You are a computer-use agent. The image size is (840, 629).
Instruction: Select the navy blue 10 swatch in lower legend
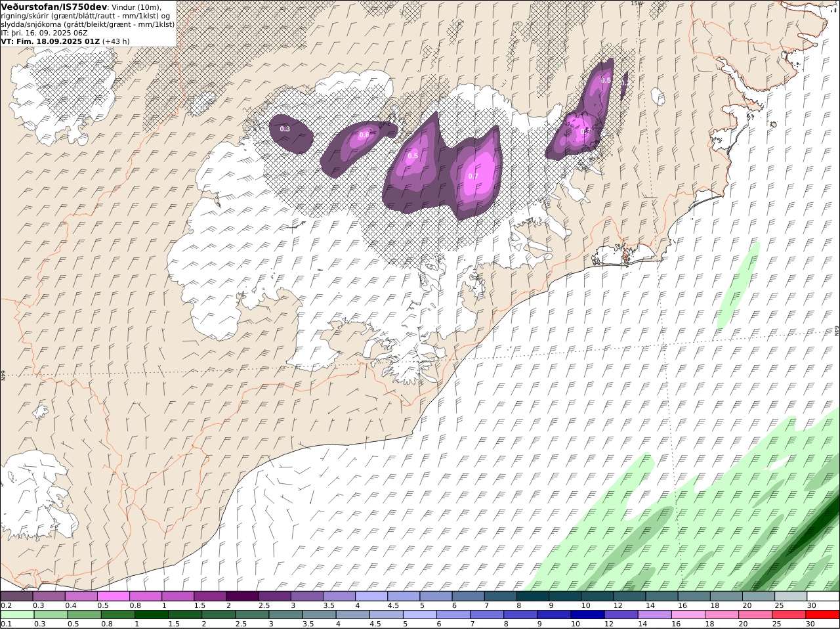point(587,615)
